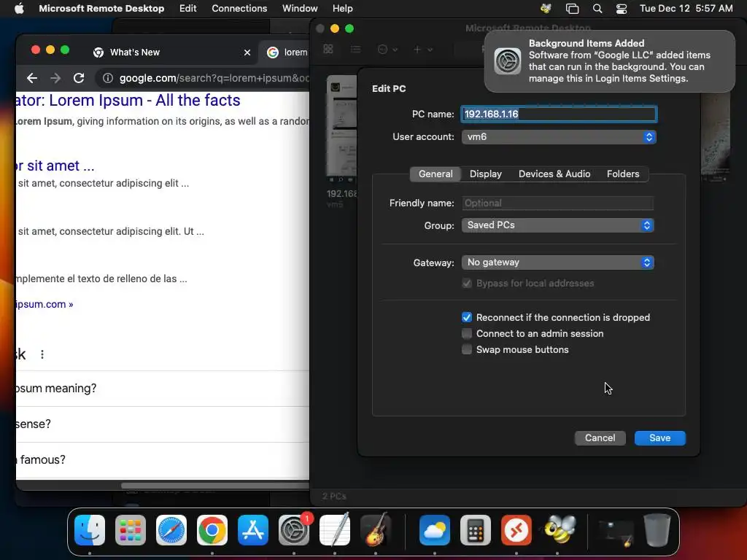Open the Edit menu
The height and width of the screenshot is (560, 747).
click(x=187, y=8)
